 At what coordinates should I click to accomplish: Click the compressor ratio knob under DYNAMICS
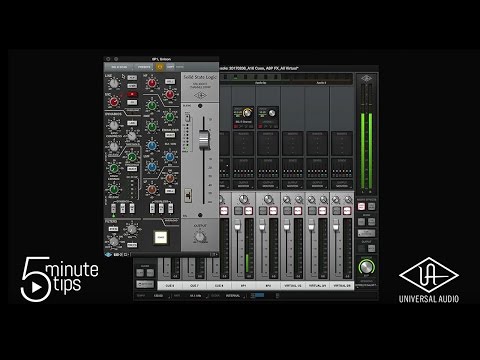pyautogui.click(x=114, y=125)
